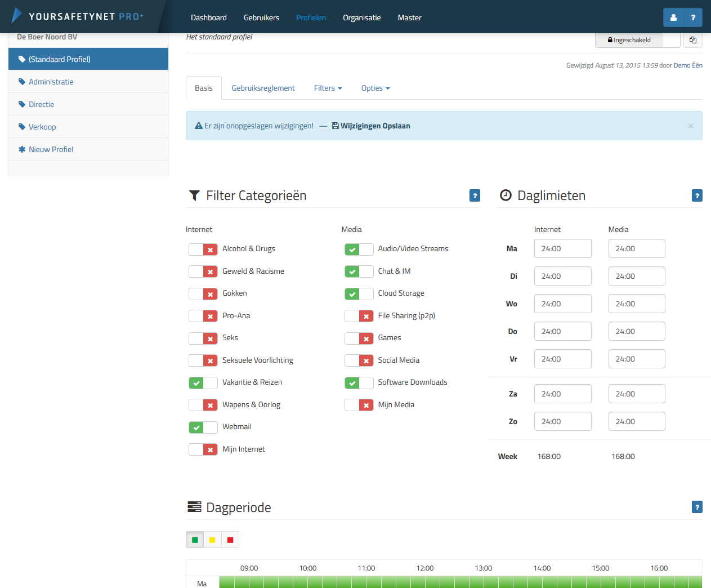
Task: Toggle the Games filter
Action: (359, 338)
